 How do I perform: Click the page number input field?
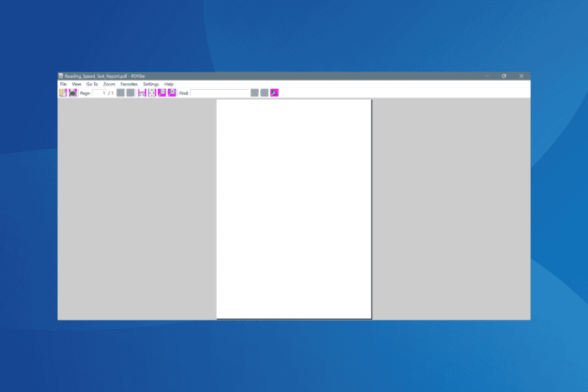(x=99, y=93)
